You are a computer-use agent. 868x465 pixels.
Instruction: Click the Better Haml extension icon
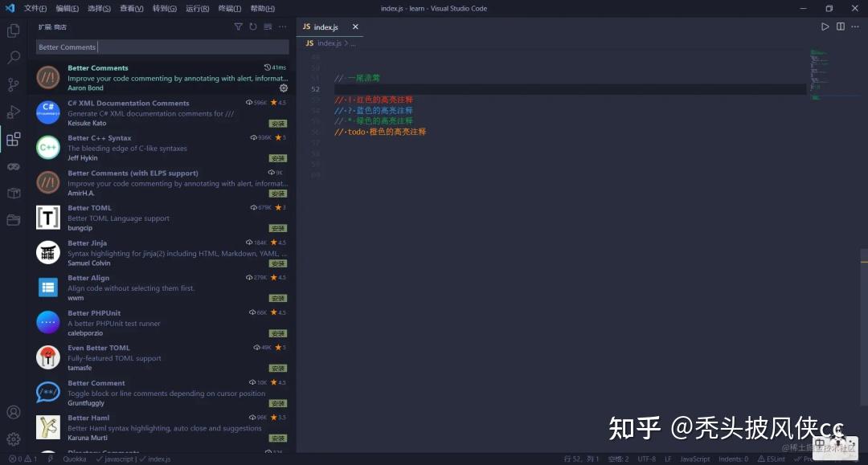(48, 426)
